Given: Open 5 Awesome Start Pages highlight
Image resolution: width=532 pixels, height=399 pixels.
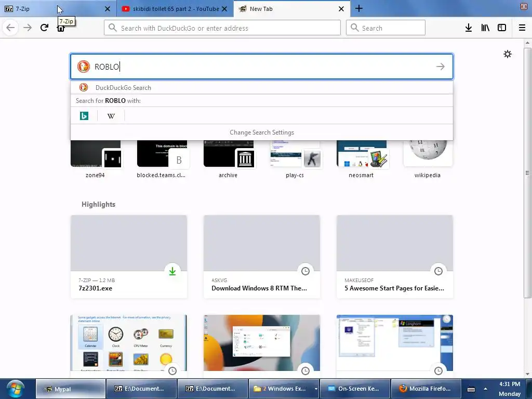Looking at the screenshot, I should 395,257.
